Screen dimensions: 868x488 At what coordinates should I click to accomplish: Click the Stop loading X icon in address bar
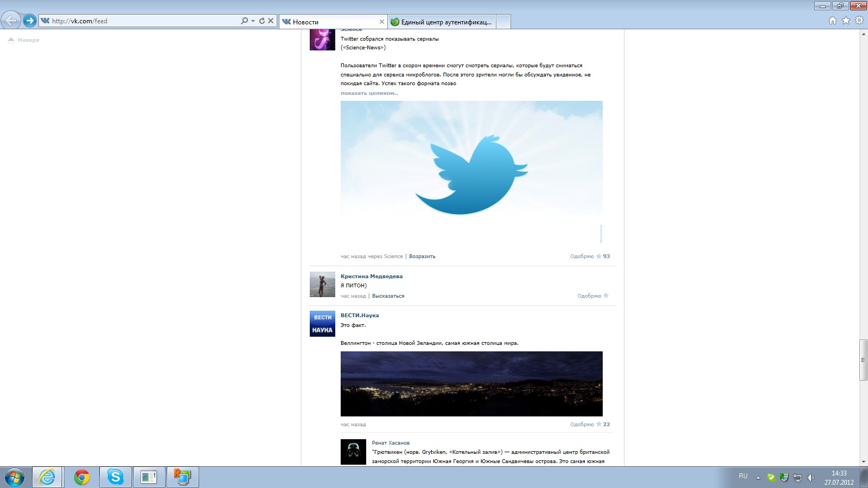(x=271, y=21)
